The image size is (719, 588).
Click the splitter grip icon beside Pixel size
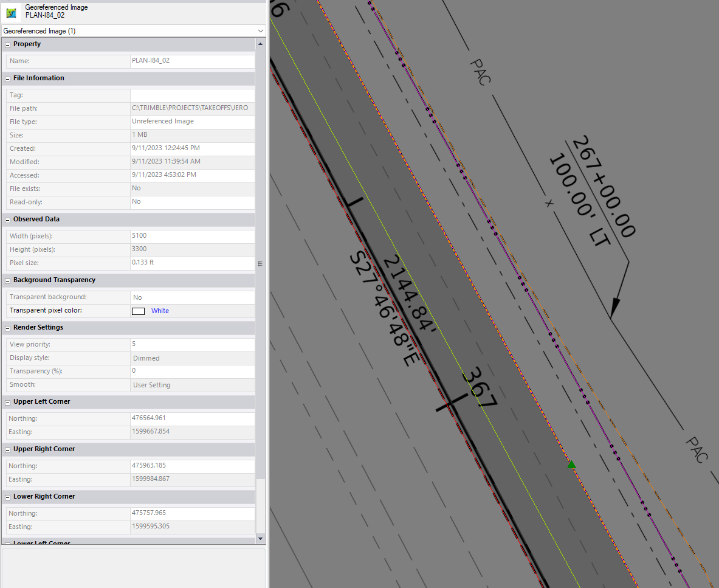click(260, 264)
